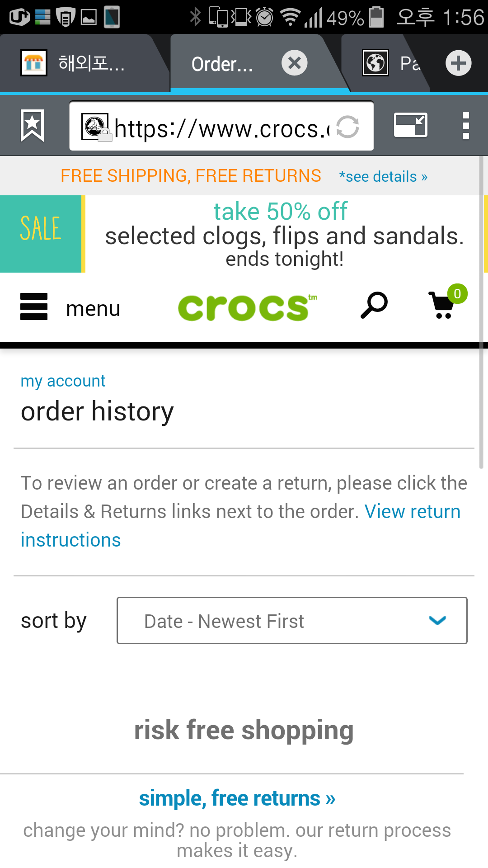Open the hamburger menu
488x868 pixels.
(x=34, y=307)
